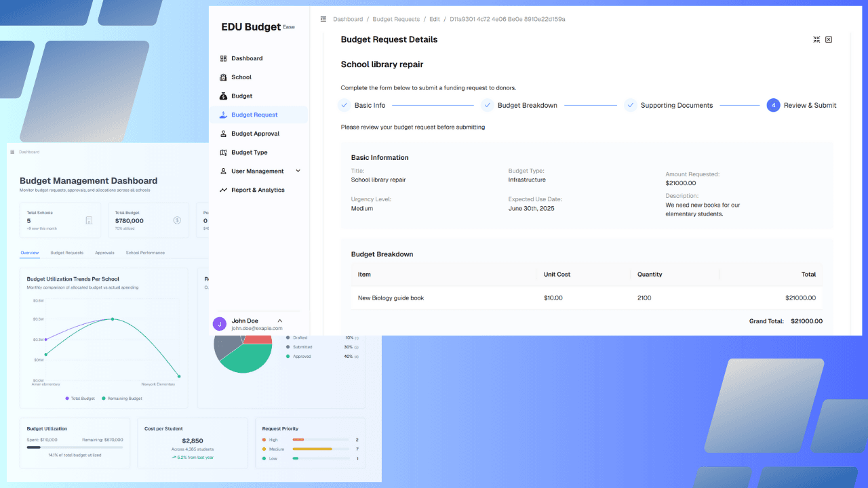Click the Dashboard grid icon in sidebar
868x488 pixels.
[x=223, y=58]
